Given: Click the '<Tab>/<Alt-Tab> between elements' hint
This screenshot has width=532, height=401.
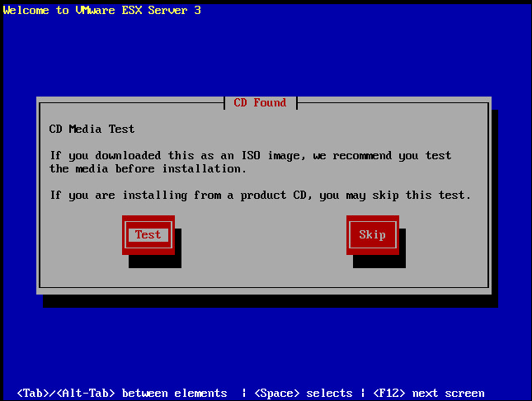Looking at the screenshot, I should click(122, 394).
